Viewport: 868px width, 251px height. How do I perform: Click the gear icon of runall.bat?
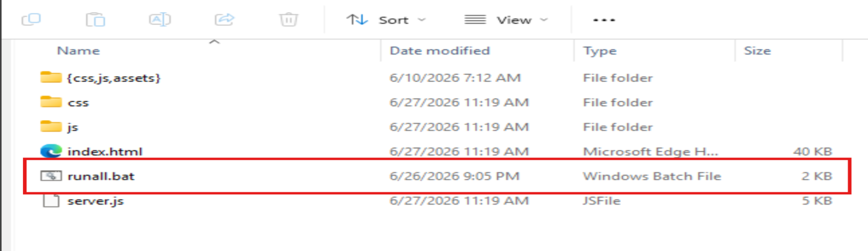point(51,176)
